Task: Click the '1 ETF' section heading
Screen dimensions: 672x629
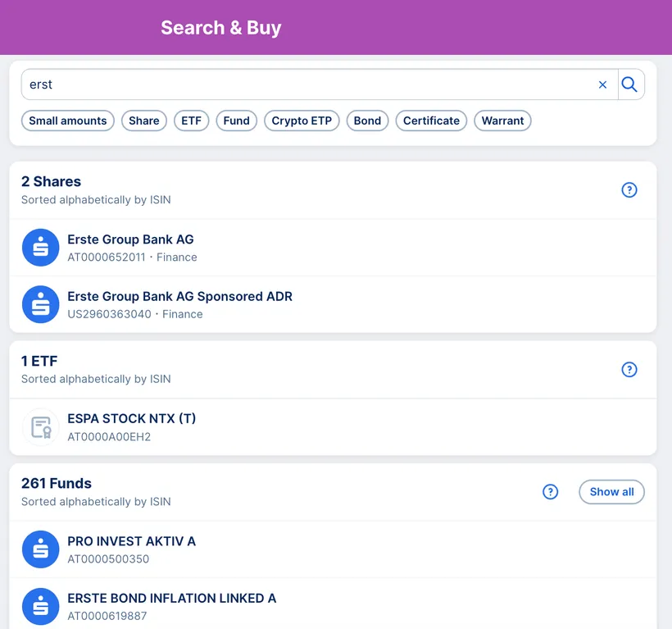Action: [x=39, y=361]
